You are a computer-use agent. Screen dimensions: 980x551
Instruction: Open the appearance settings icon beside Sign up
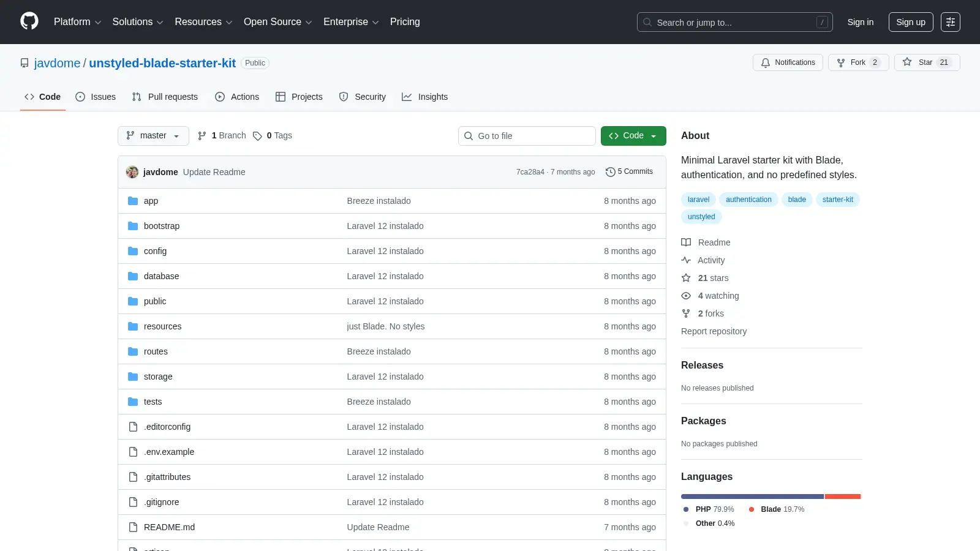click(951, 22)
